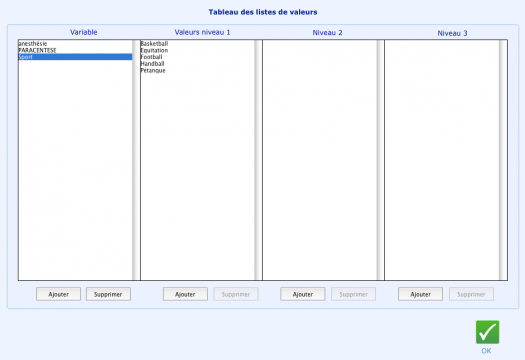Click Ajouter under Valeurs niveau 1
Screen dimensions: 525x360
(x=185, y=294)
